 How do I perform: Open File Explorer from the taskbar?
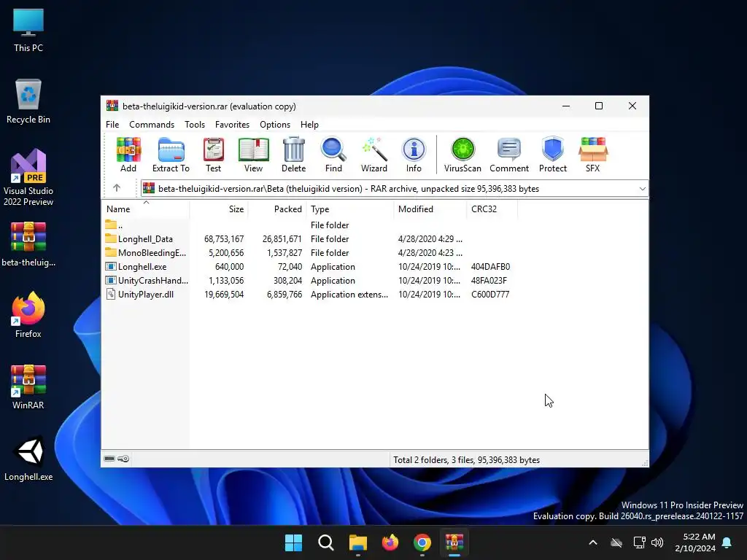(357, 542)
